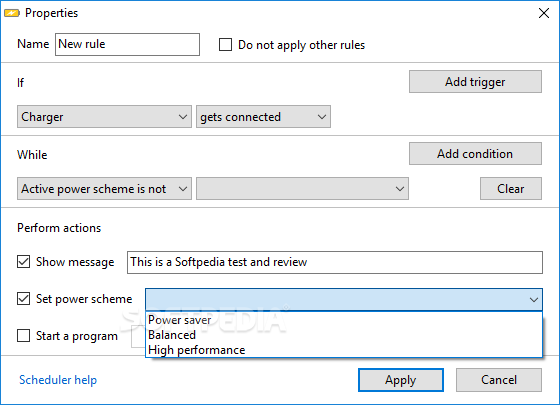Edit the message text field
Viewport: 560px width, 405px height.
point(335,262)
